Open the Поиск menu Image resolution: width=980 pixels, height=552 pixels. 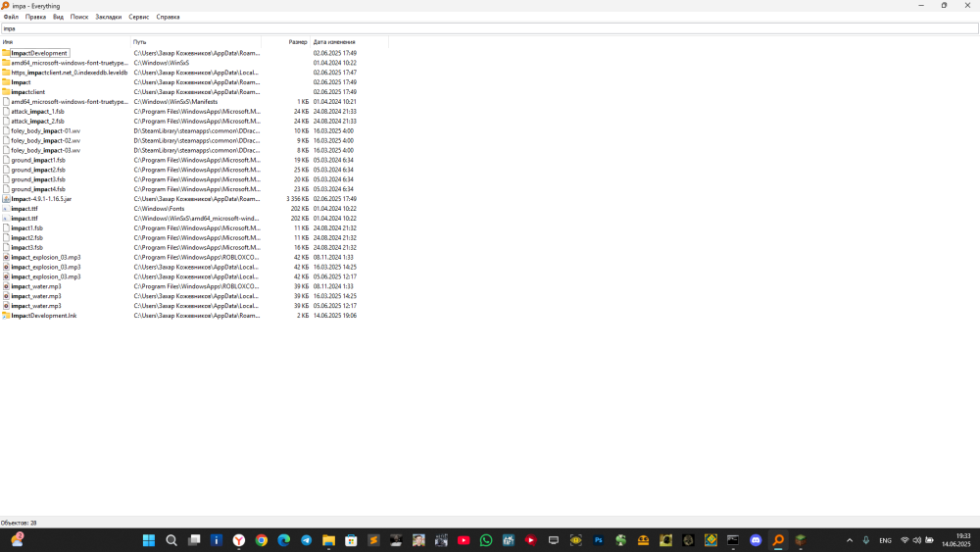pyautogui.click(x=79, y=17)
